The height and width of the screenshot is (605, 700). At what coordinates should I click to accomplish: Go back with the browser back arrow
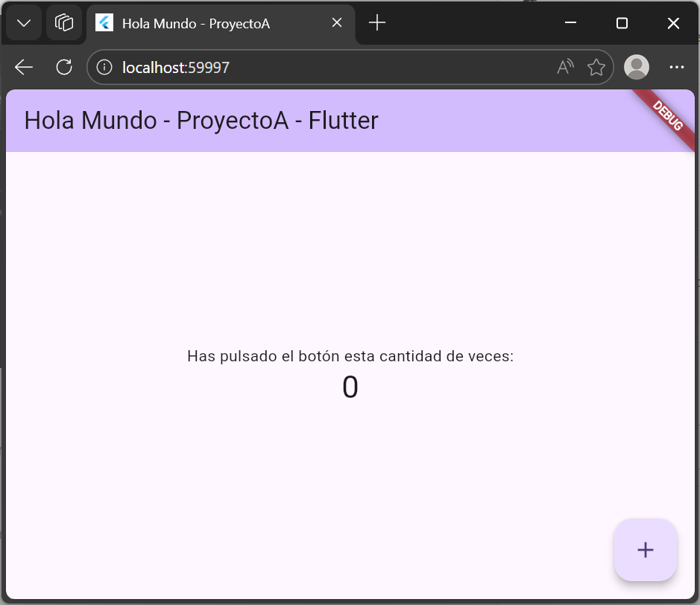point(24,67)
